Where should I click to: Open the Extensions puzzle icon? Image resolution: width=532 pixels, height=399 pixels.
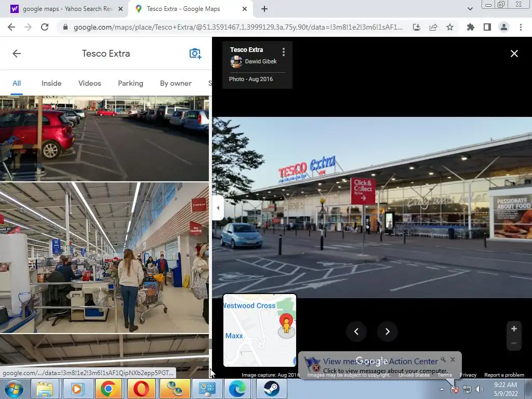click(x=471, y=27)
